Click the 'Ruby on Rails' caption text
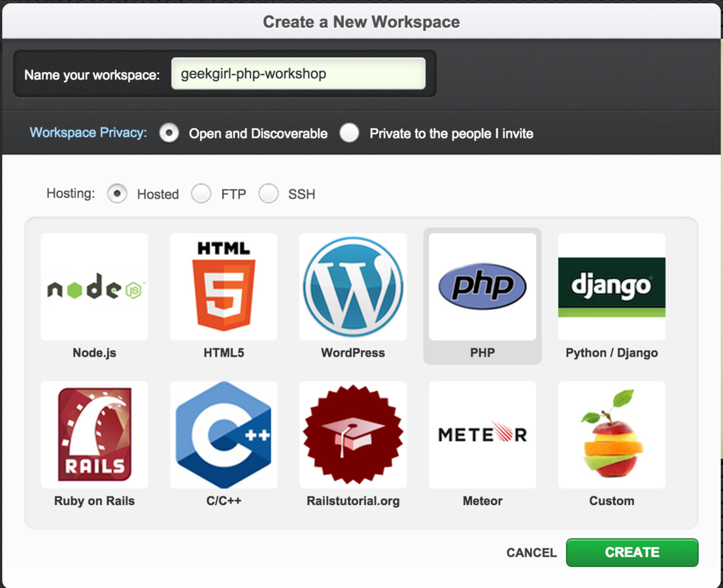The width and height of the screenshot is (723, 588). click(x=95, y=501)
